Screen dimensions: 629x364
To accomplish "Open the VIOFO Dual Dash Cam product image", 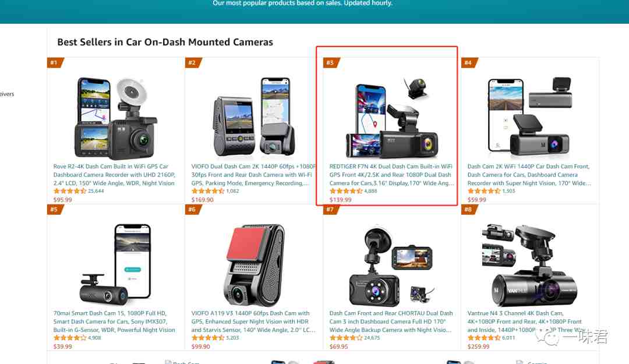I will (253, 117).
